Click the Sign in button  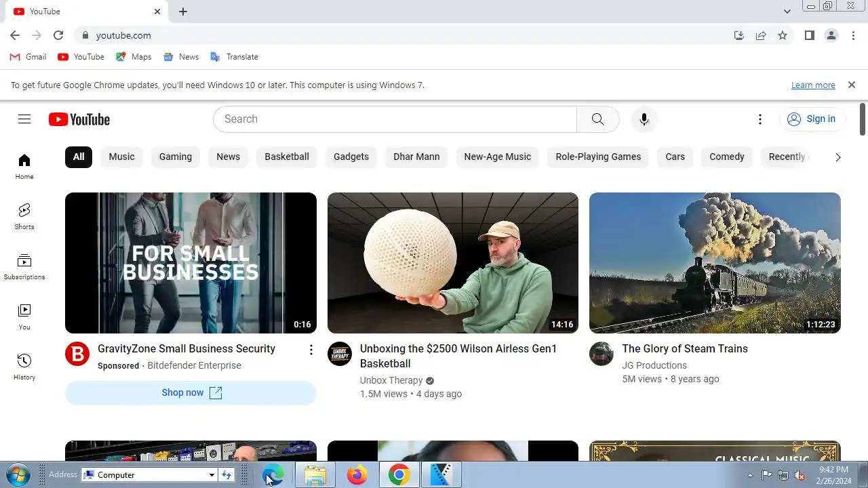[812, 119]
